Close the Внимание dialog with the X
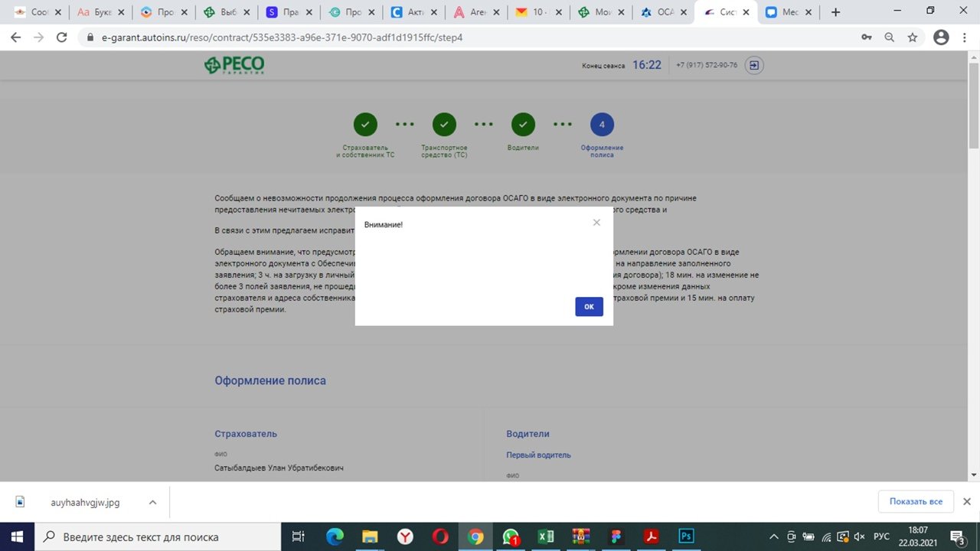The image size is (980, 551). (x=596, y=223)
